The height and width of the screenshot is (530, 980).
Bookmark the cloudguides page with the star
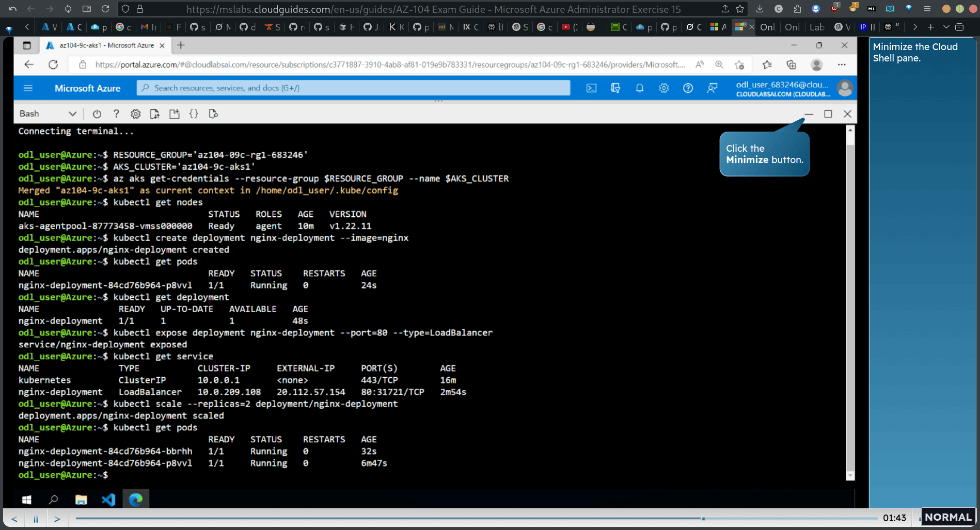pos(740,9)
